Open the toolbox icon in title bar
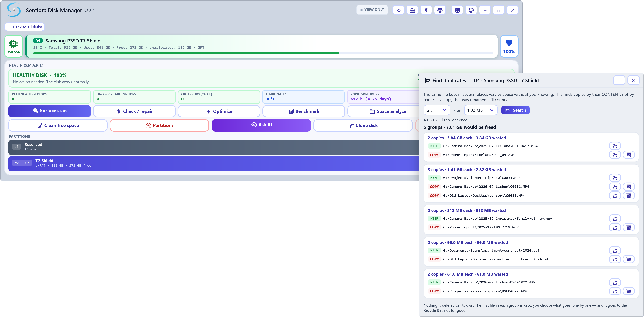 (412, 10)
